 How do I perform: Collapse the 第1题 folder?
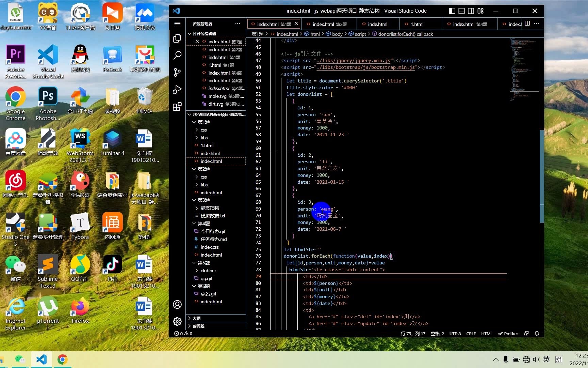pyautogui.click(x=216, y=122)
